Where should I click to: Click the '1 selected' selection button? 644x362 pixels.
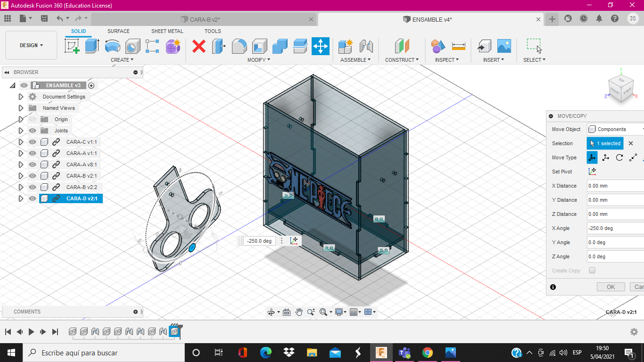(x=605, y=143)
